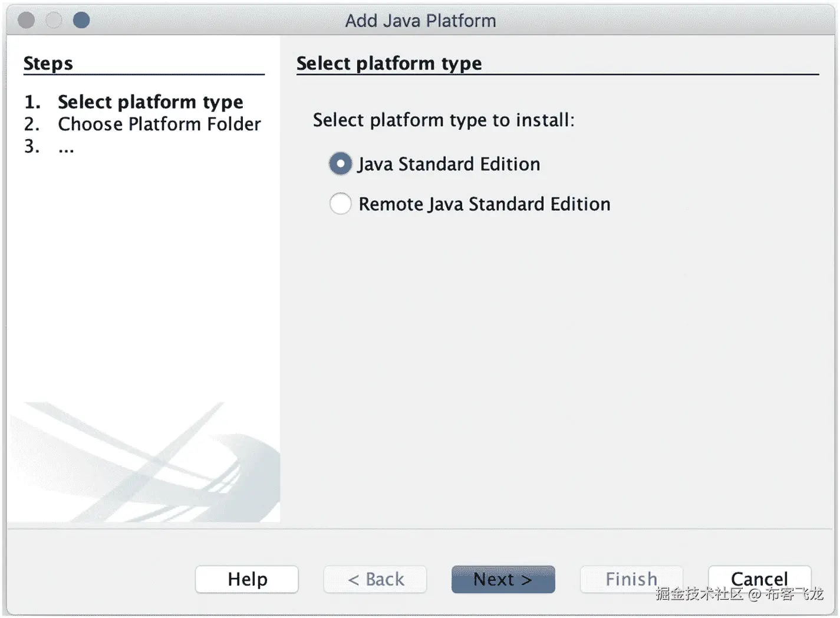840x618 pixels.
Task: Click the Chinese watermark text near Cancel
Action: click(739, 594)
